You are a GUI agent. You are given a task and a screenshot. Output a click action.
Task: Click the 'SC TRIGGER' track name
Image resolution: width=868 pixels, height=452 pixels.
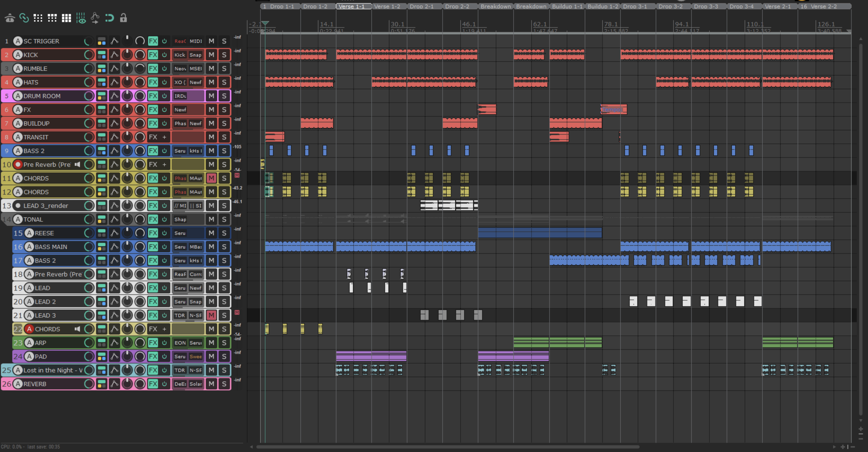(x=41, y=41)
